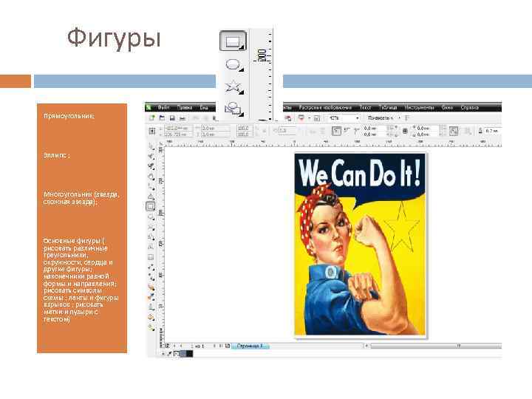Image resolution: width=532 pixels, height=399 pixels.
Task: Click the gray-blue swatch in document palette
Action: coord(183,354)
